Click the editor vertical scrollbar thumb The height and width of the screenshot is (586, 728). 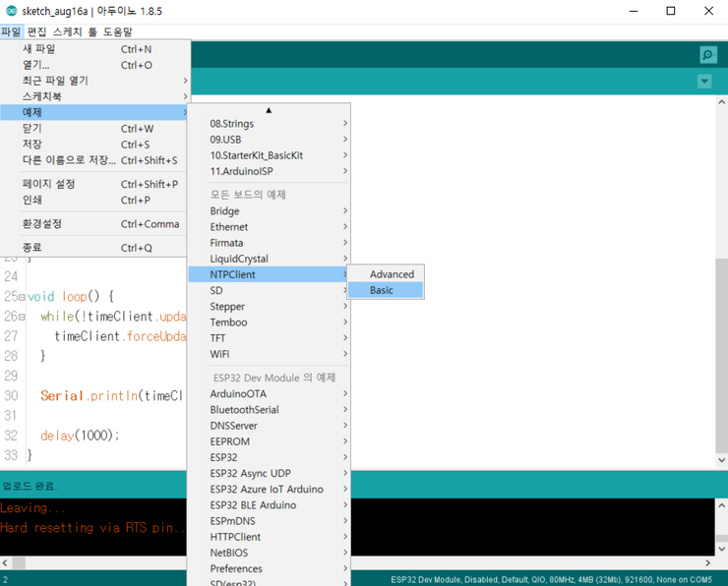click(x=721, y=355)
